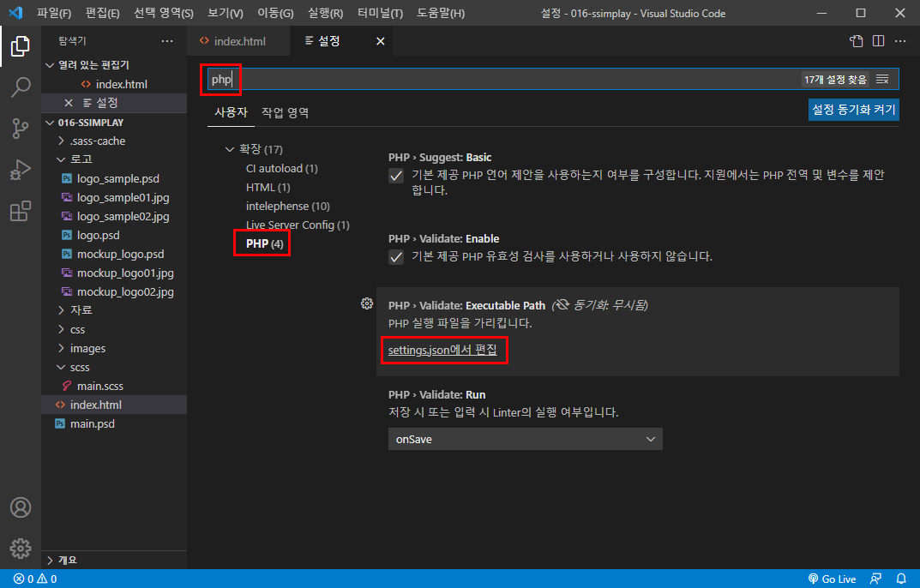Open the Source Control view

pyautogui.click(x=20, y=129)
